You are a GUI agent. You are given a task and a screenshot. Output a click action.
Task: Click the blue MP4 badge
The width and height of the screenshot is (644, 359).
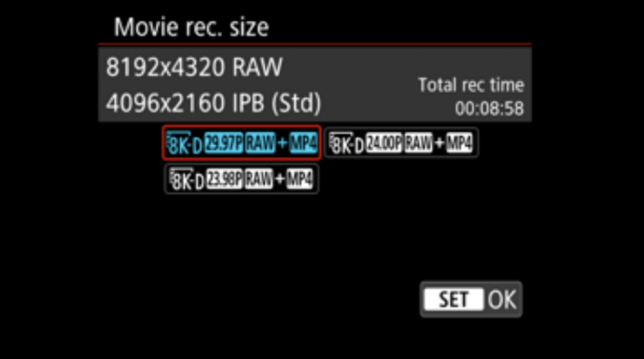point(304,143)
